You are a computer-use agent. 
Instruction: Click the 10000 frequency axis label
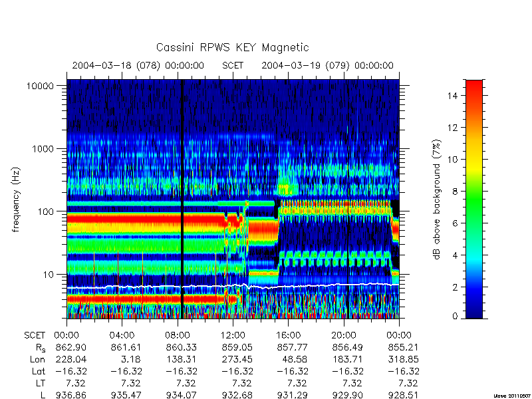click(x=40, y=86)
